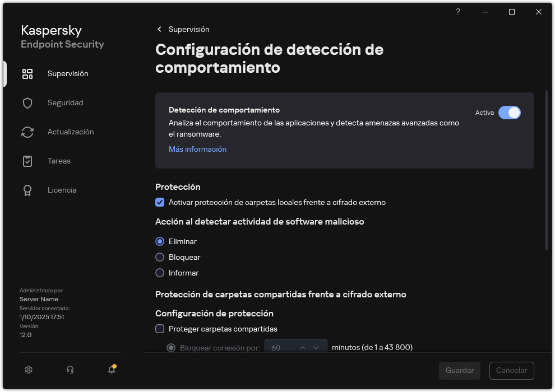Choose the Informar action
The height and width of the screenshot is (392, 555).
pos(160,273)
